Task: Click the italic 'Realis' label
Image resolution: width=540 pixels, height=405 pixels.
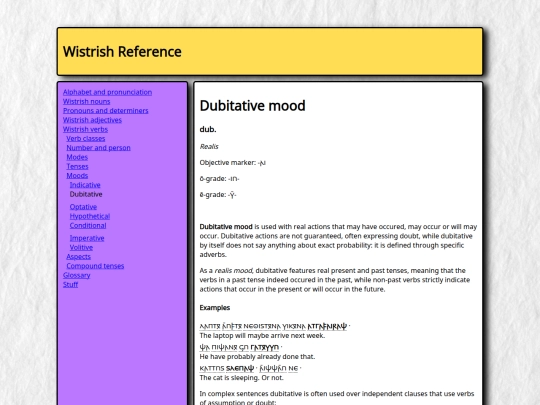Action: pos(209,146)
